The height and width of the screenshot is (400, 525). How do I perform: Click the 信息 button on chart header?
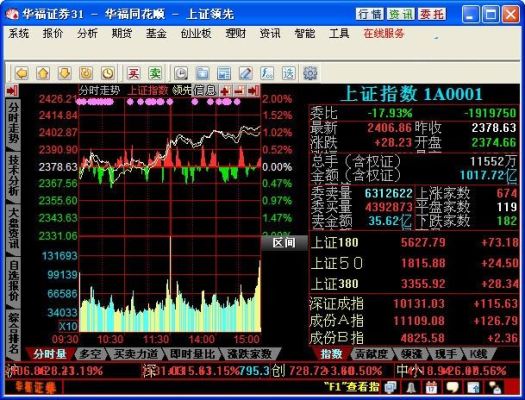click(x=205, y=90)
